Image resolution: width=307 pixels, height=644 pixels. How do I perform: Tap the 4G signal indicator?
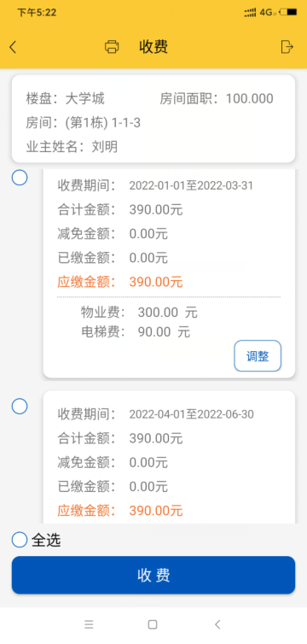[x=267, y=12]
